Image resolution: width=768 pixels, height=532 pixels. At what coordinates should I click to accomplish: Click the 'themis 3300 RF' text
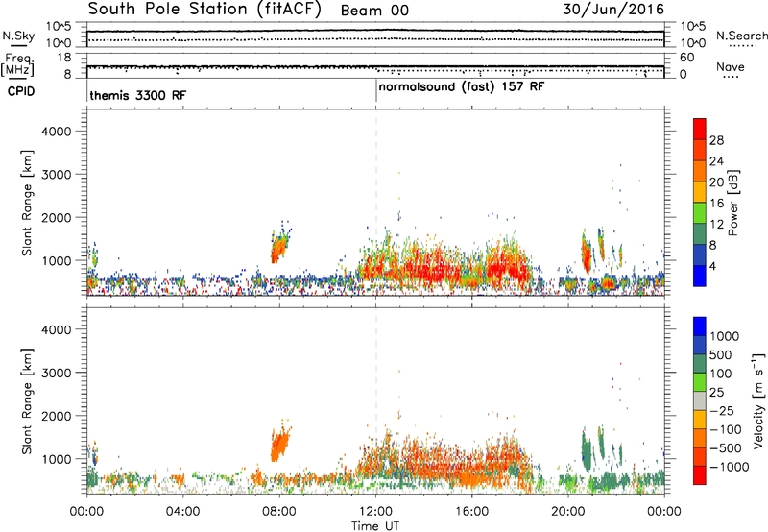138,95
